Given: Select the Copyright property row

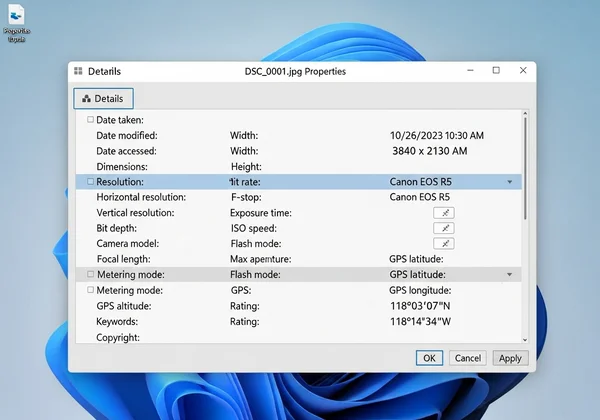Looking at the screenshot, I should point(120,338).
